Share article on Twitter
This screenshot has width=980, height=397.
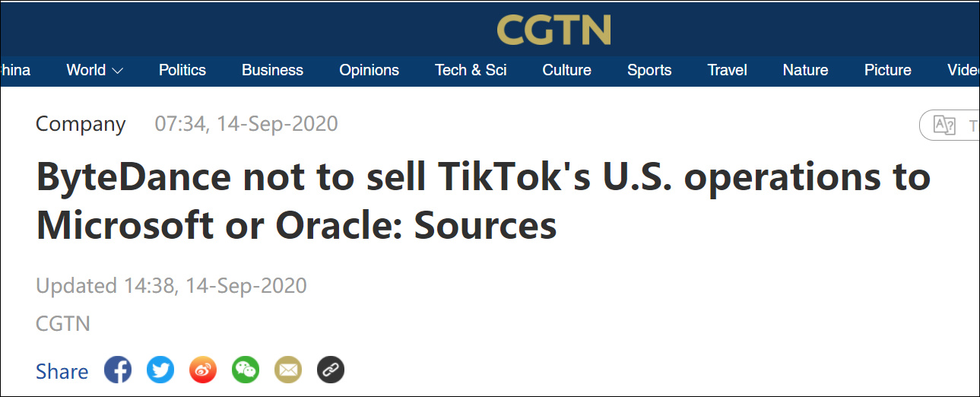point(160,370)
